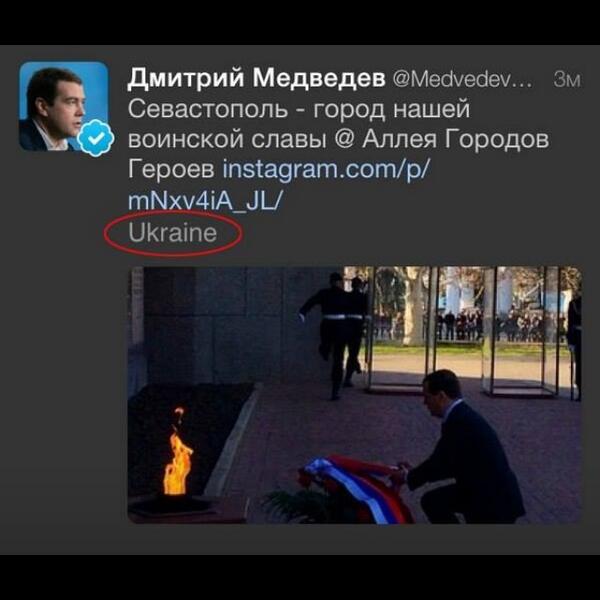Click the red oval around Ukraine
Viewport: 600px width, 600px height.
pos(173,233)
